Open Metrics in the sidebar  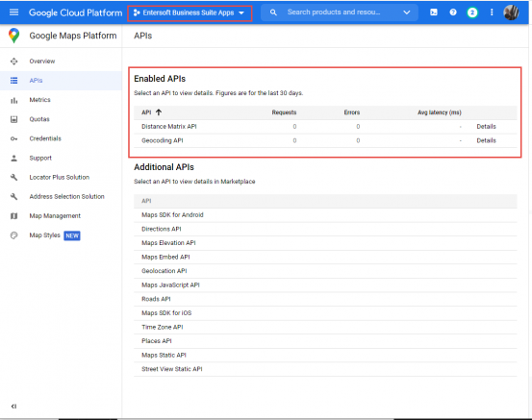[61, 100]
